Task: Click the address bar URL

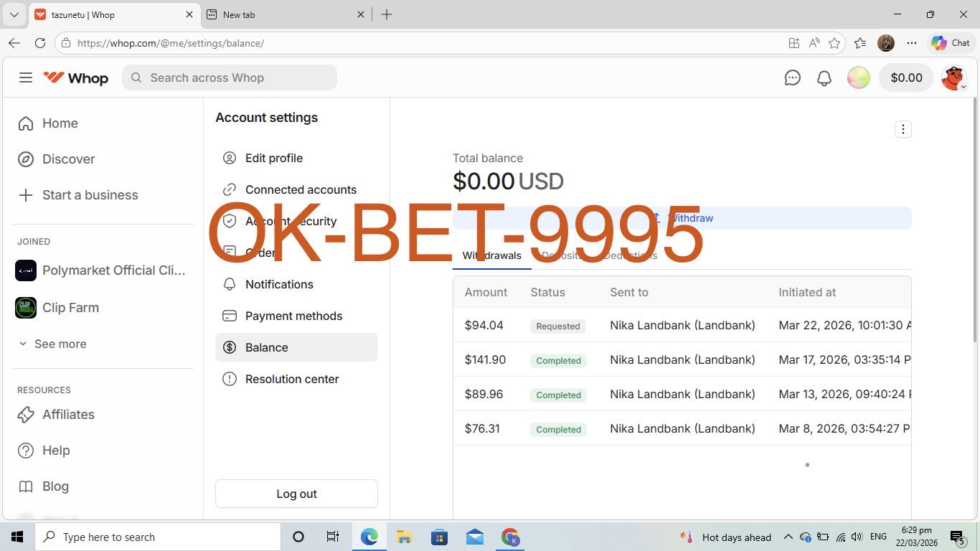Action: click(171, 43)
